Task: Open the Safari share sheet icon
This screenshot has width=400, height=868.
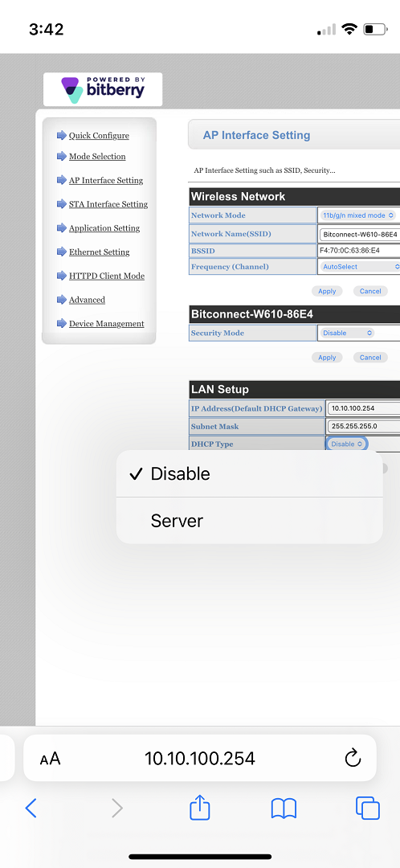Action: coord(200,807)
